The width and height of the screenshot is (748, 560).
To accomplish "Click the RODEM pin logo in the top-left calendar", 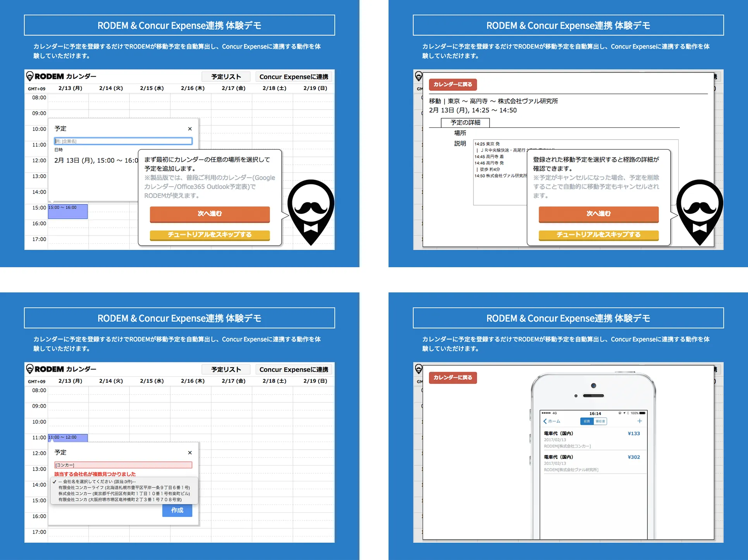I will coord(29,76).
